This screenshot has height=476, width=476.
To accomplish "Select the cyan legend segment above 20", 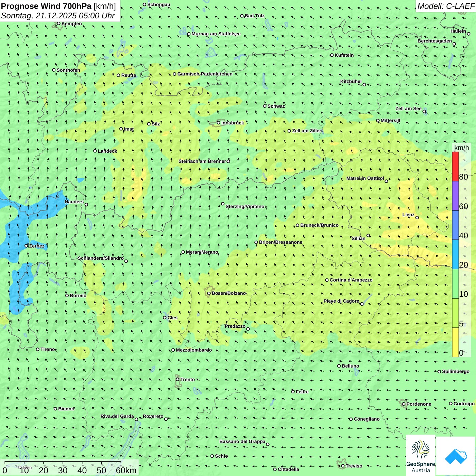I will 455,255.
